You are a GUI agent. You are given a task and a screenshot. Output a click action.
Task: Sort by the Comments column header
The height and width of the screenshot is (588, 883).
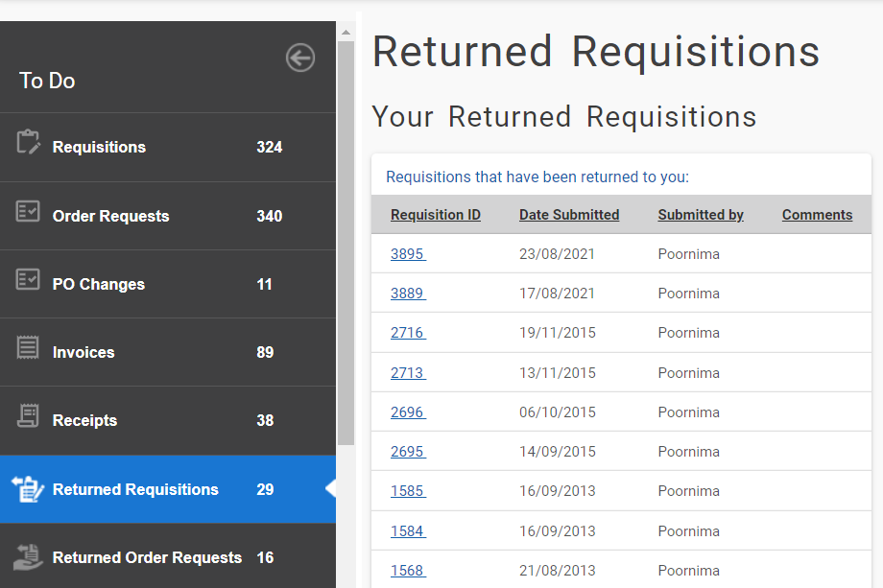coord(817,215)
